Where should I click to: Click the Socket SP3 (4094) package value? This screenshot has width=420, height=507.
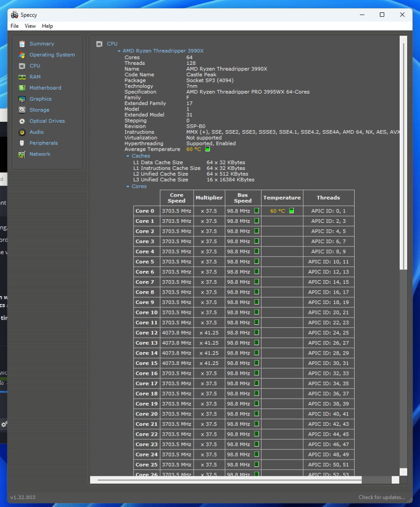click(210, 81)
